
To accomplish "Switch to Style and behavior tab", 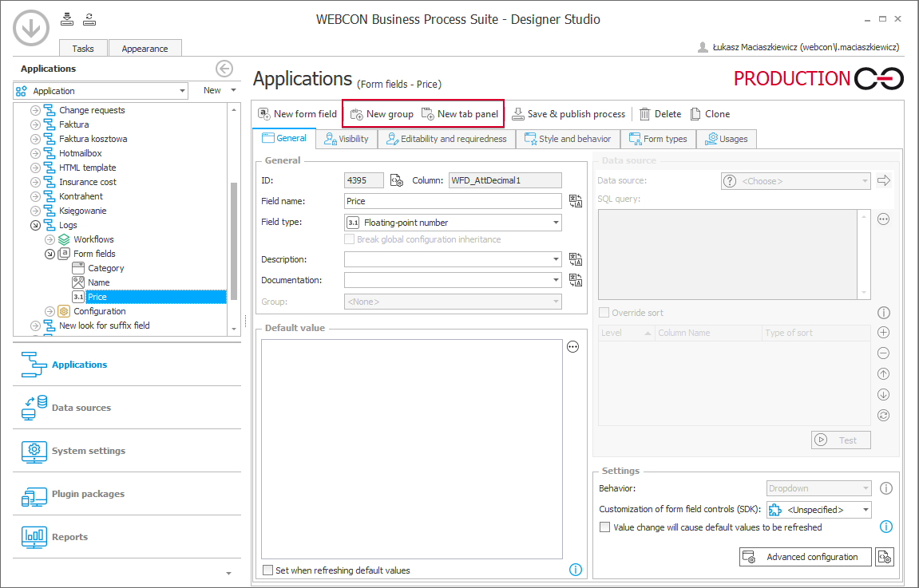I will [568, 139].
